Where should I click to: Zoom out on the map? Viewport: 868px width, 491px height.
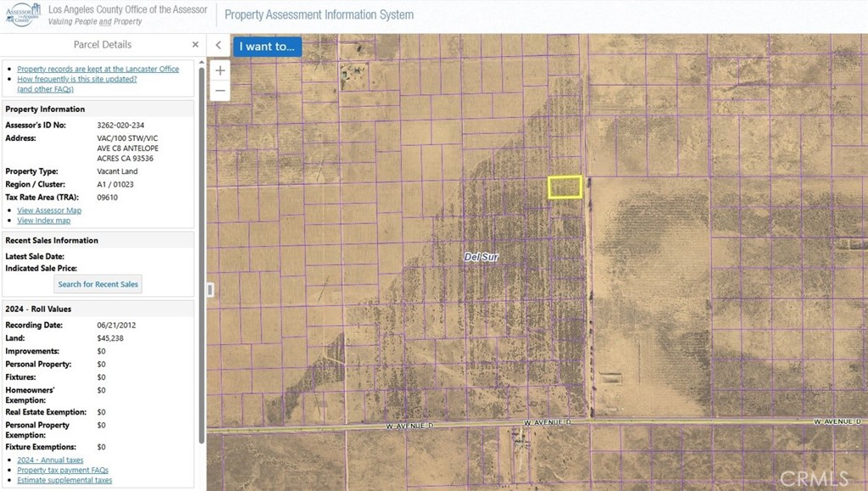pyautogui.click(x=220, y=91)
